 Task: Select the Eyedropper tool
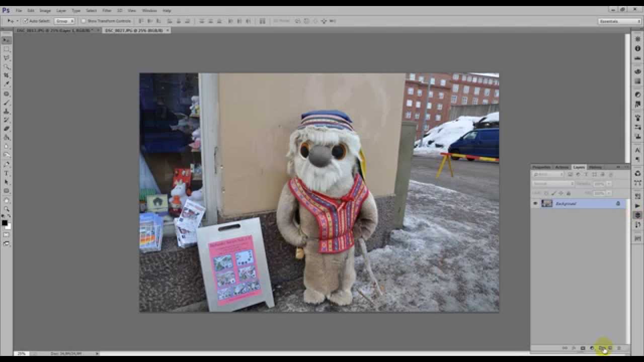(x=7, y=84)
